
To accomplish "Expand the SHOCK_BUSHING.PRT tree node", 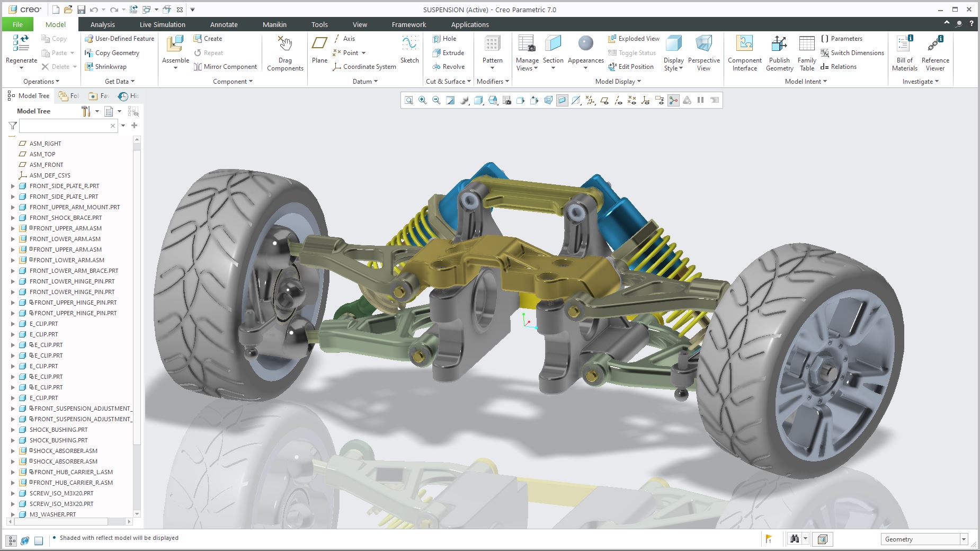I will [13, 430].
